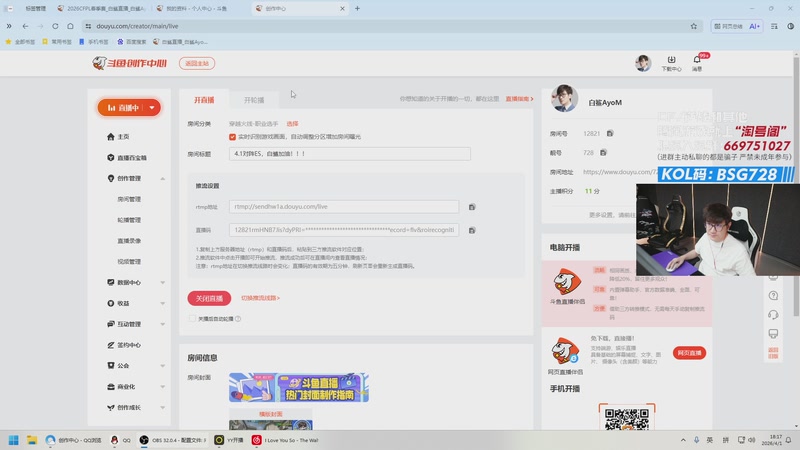
Task: Open 房间管理 submenu item
Action: click(x=129, y=199)
